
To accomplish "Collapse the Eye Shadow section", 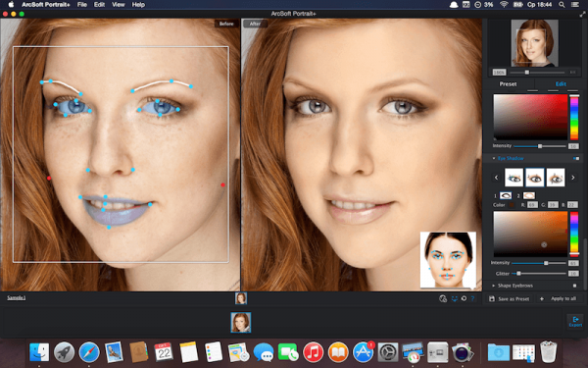I will 494,158.
